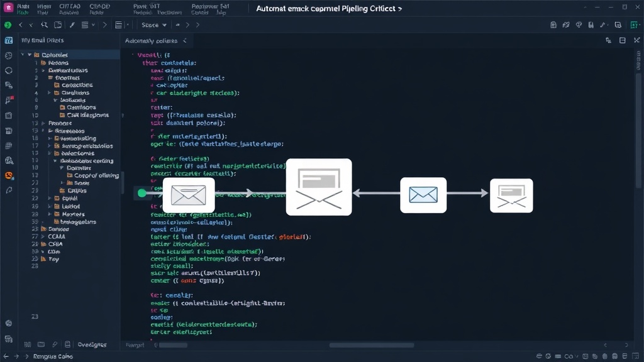The height and width of the screenshot is (362, 644).
Task: Open the Aude menu
Action: (x=23, y=6)
